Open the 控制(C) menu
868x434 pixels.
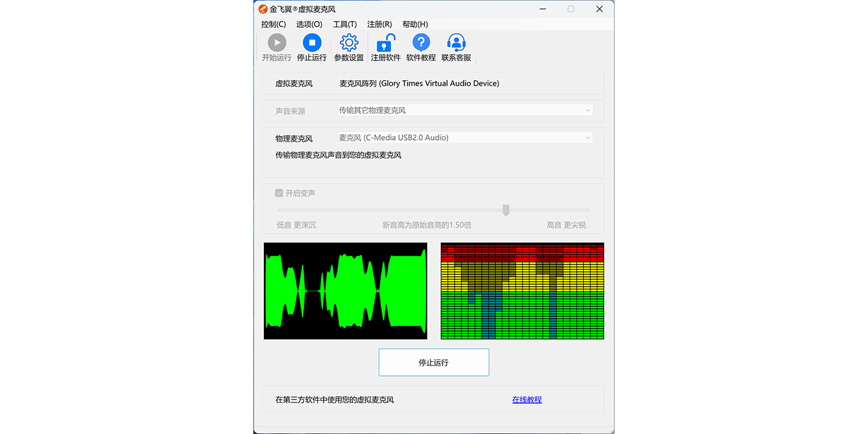(x=273, y=24)
